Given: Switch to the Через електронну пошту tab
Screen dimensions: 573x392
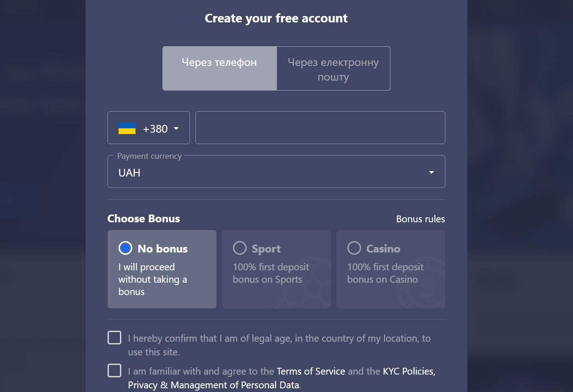Looking at the screenshot, I should pyautogui.click(x=333, y=69).
